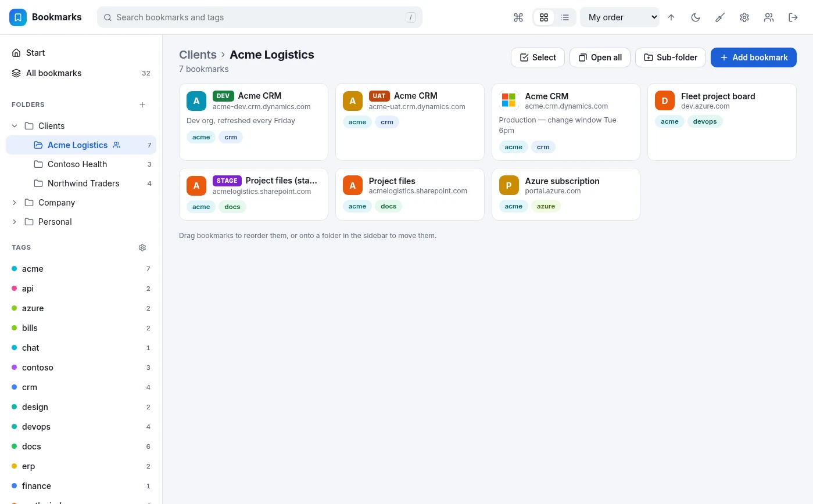Screen dimensions: 813x504
Task: Click the Bookmarks app logo icon
Action: pyautogui.click(x=18, y=17)
